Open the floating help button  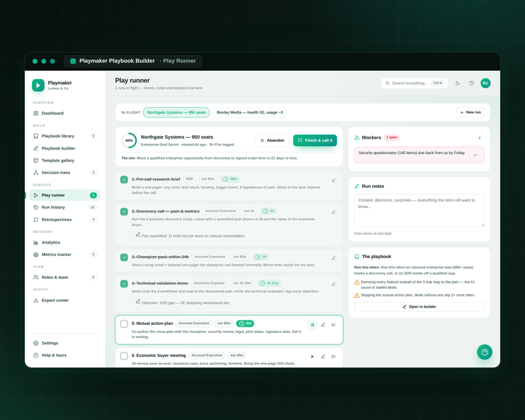[x=484, y=352]
